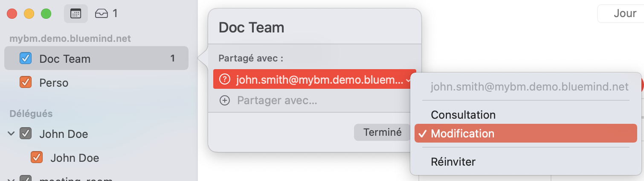
Task: Collapse the John Doe delegate group
Action: (11, 134)
